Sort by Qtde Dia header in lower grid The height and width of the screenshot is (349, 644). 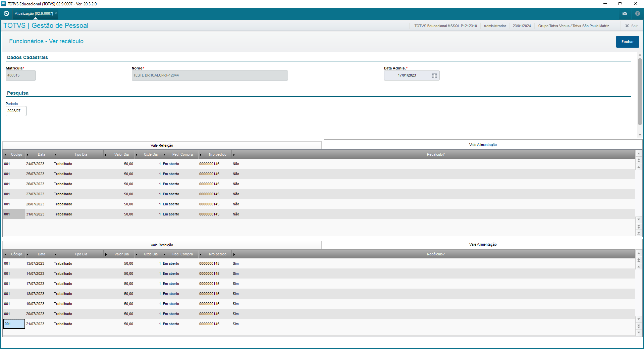151,254
